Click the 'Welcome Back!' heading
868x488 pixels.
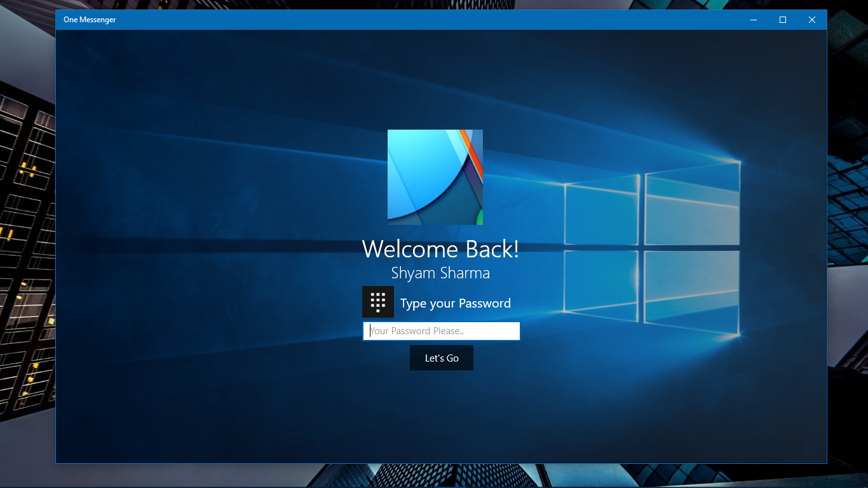pyautogui.click(x=440, y=249)
